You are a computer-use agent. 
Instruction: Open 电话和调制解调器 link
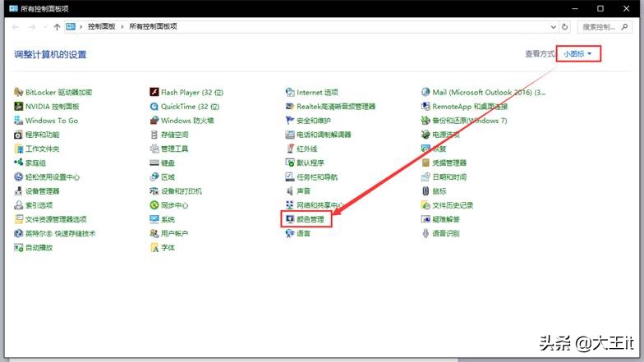click(x=324, y=135)
